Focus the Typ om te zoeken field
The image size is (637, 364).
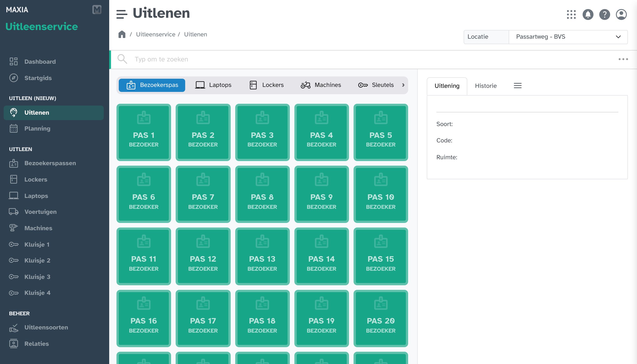(x=372, y=59)
